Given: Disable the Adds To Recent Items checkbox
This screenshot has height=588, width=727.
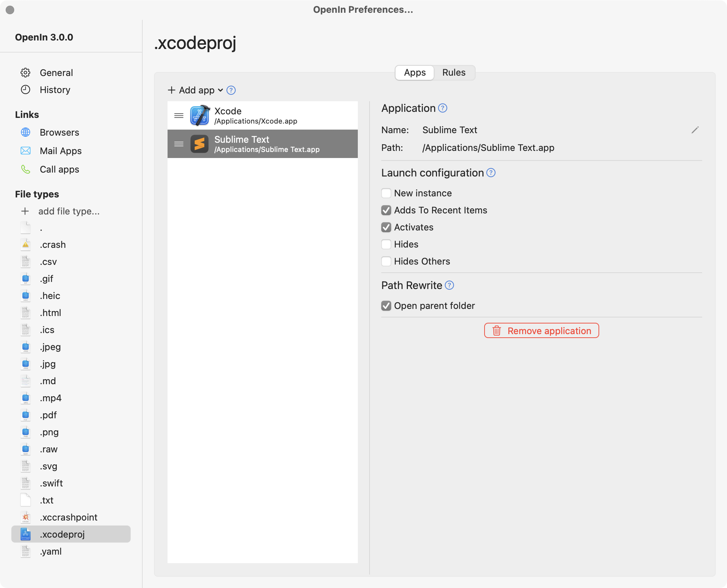Looking at the screenshot, I should [x=386, y=210].
